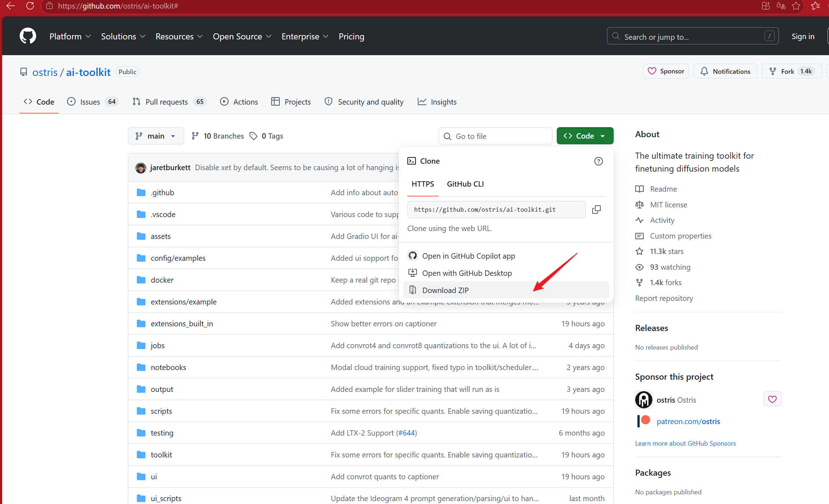Expand the Open Source menu
829x504 pixels.
coord(242,37)
